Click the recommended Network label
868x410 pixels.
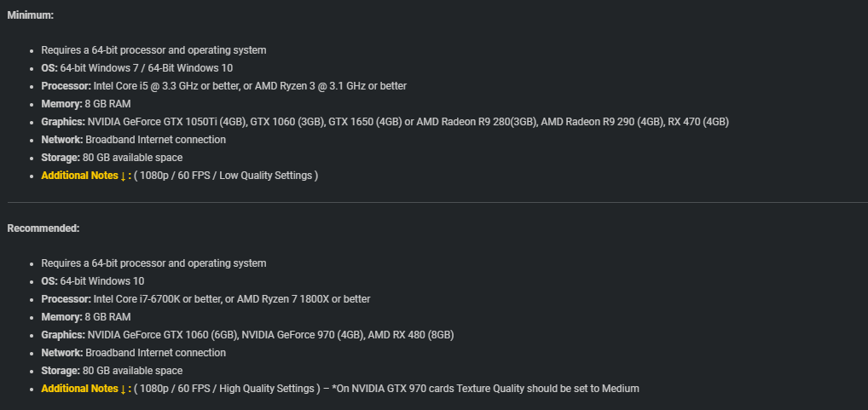[x=62, y=352]
